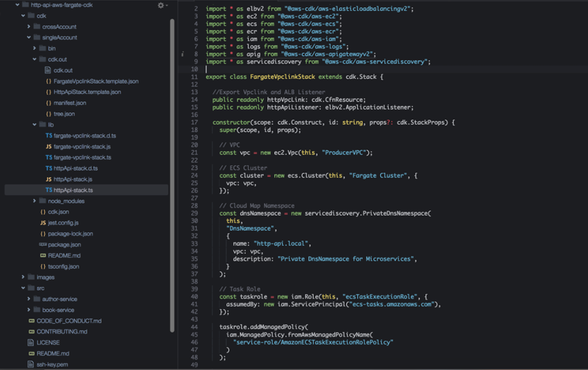Viewport: 588px width, 370px height.
Task: Expand the node_modules folder
Action: coord(34,201)
